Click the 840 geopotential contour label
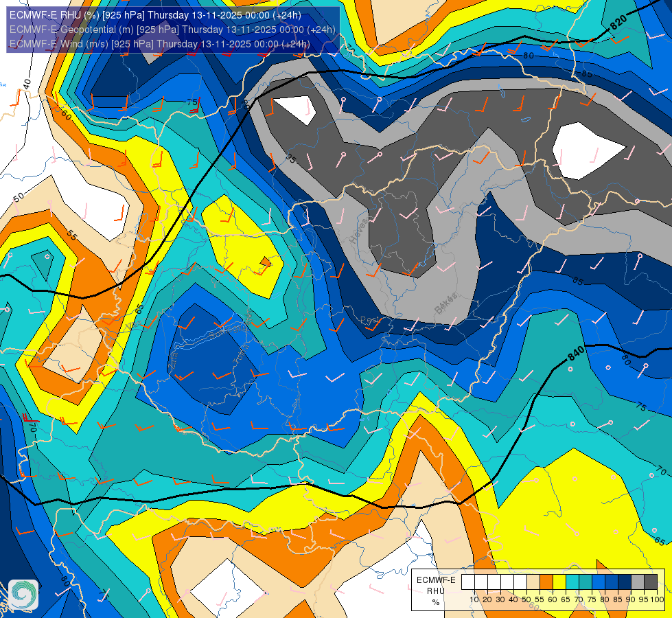672x618 pixels. pyautogui.click(x=576, y=354)
